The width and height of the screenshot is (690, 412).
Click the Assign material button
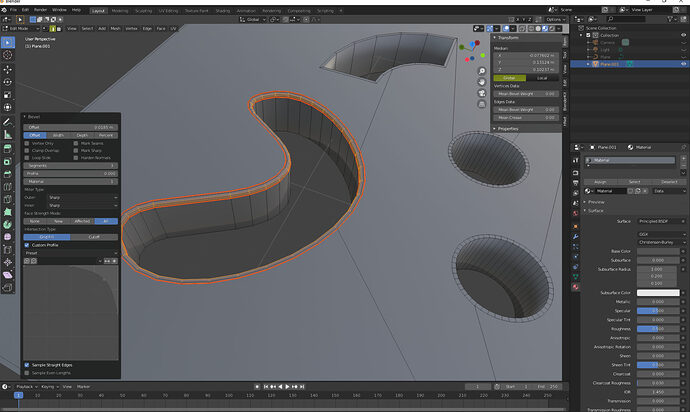(x=600, y=182)
